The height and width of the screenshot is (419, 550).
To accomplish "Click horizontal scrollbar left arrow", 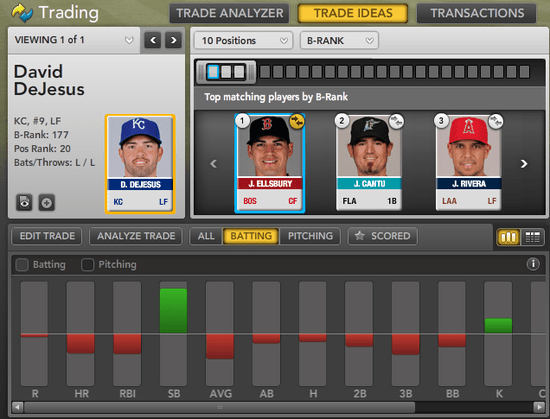I will click(x=17, y=407).
